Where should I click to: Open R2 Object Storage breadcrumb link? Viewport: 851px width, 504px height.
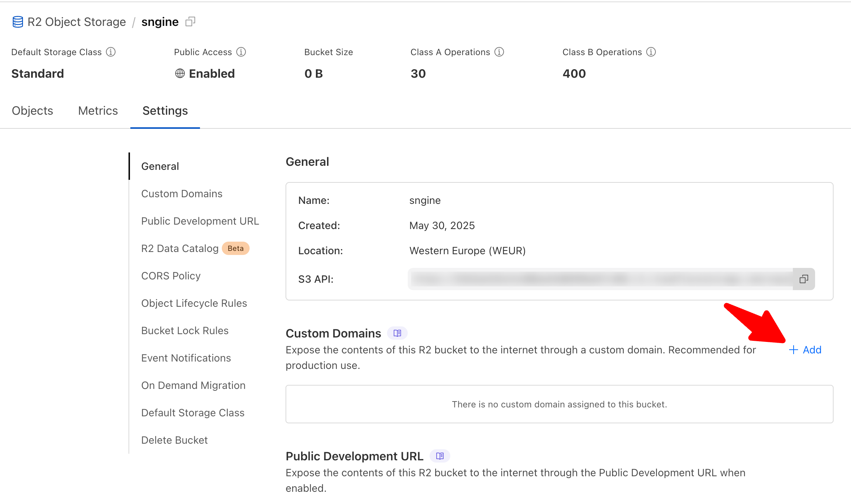point(77,22)
